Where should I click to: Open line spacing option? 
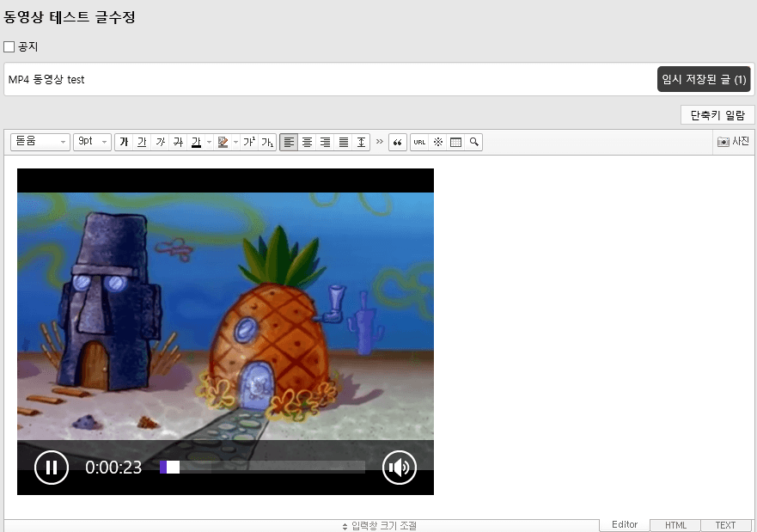[x=361, y=142]
